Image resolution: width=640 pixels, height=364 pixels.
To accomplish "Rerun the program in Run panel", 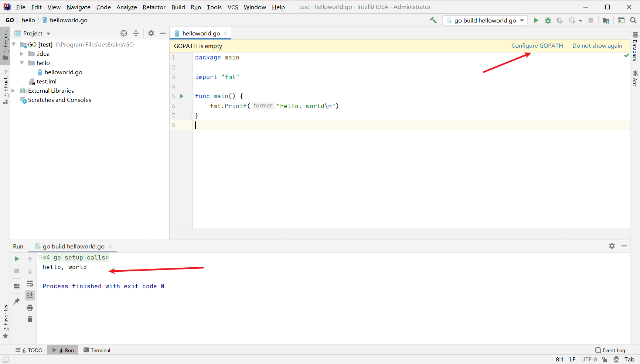I will tap(17, 259).
